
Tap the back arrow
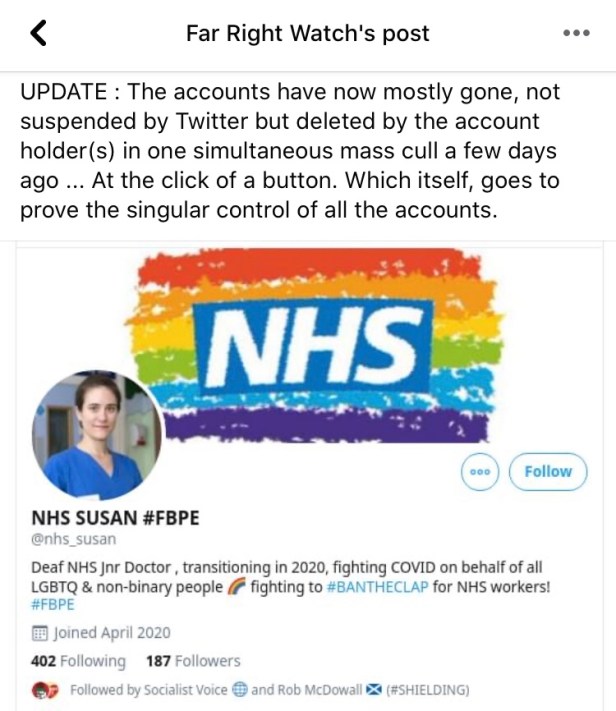tap(39, 34)
